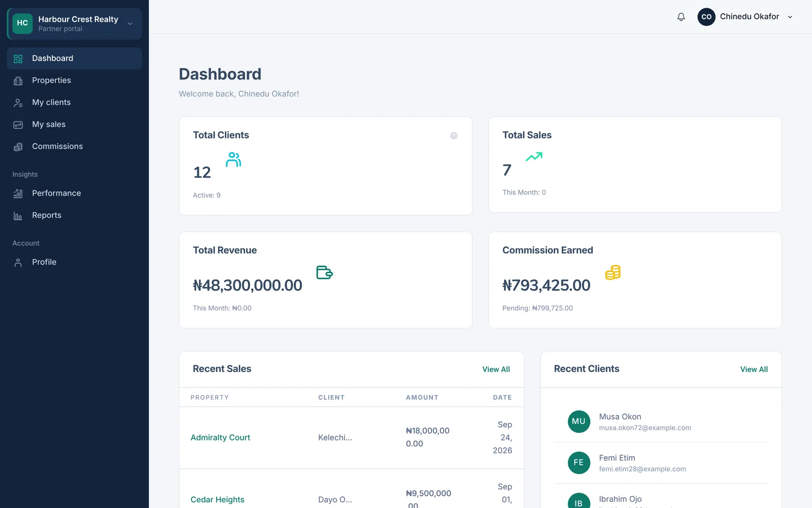The height and width of the screenshot is (508, 812).
Task: Select client name Femi Etim
Action: click(617, 458)
